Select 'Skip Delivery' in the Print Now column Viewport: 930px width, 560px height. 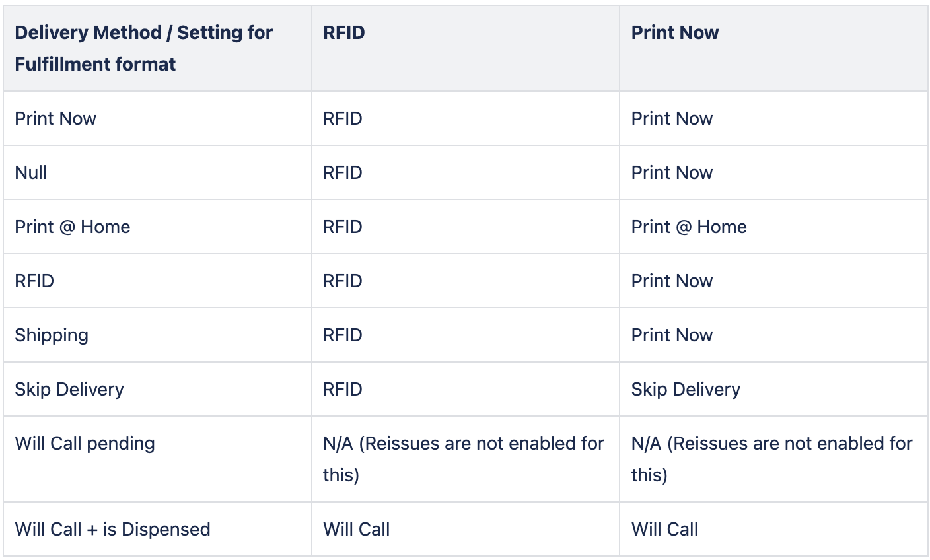(686, 389)
